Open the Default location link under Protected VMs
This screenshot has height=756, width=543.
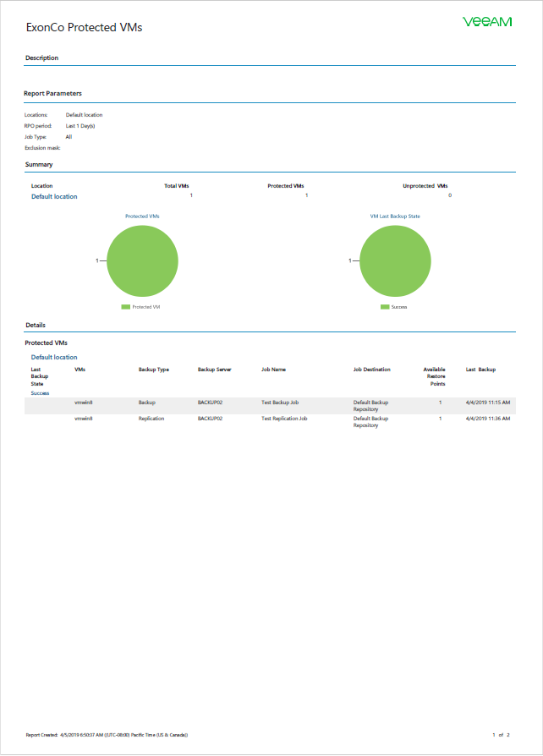pyautogui.click(x=54, y=357)
